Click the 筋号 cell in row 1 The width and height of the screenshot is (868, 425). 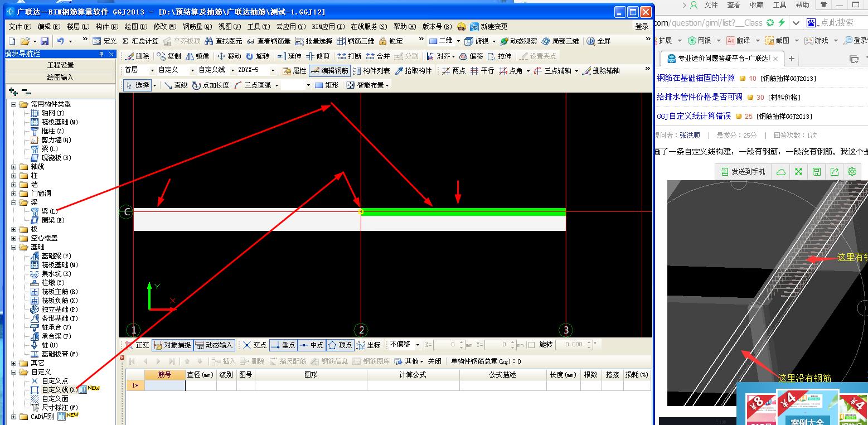pyautogui.click(x=164, y=385)
